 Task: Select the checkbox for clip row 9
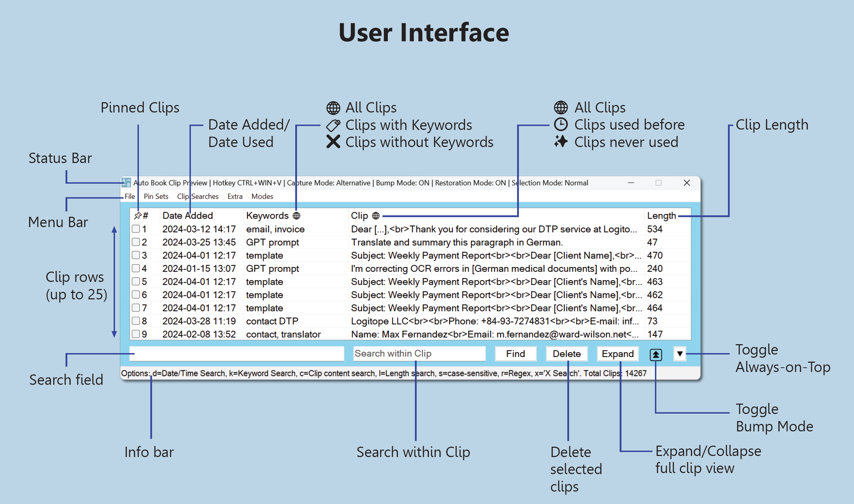[x=136, y=334]
